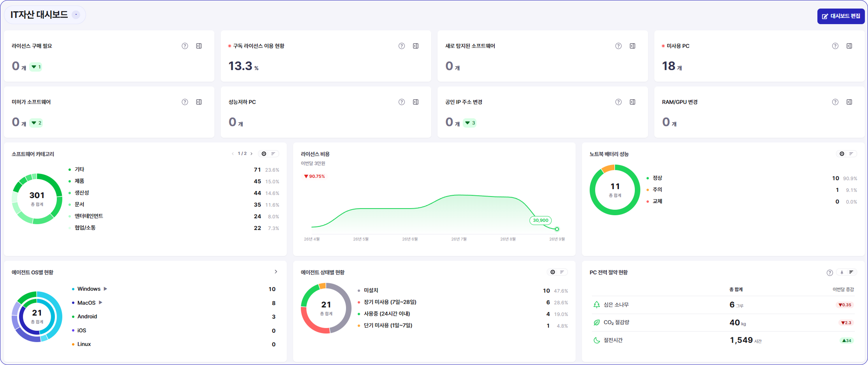View help for PC 전력 절약 현황
Screen dimensions: 868x365
(x=830, y=273)
